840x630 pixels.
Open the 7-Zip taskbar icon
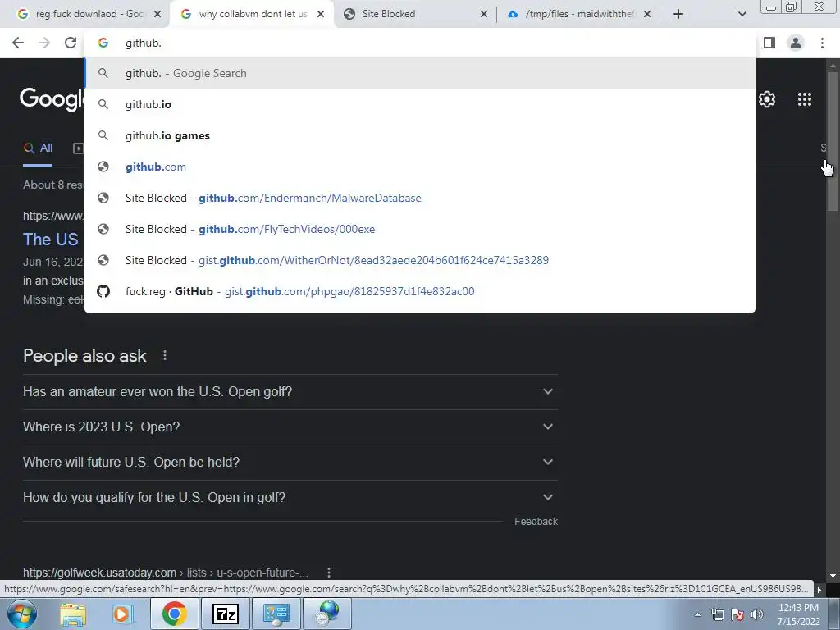225,614
